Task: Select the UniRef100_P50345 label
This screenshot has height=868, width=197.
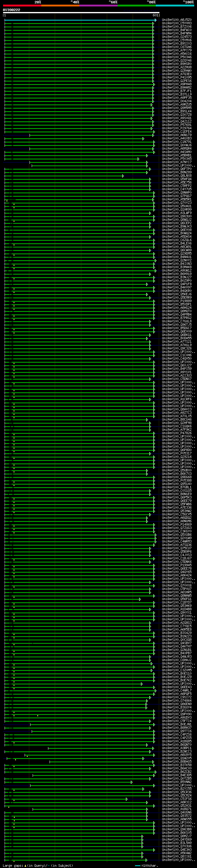Action: (177, 158)
